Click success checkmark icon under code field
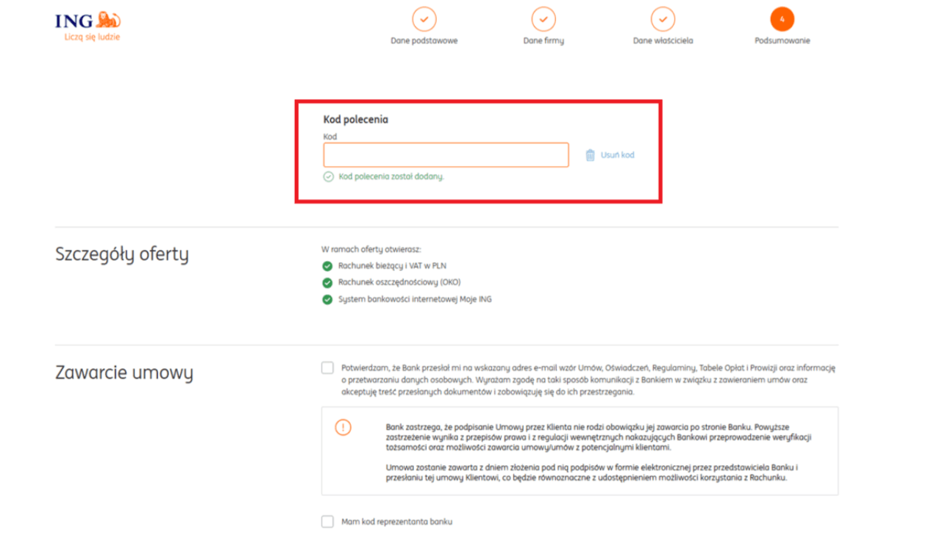Screen dimensions: 937x560 (x=328, y=177)
